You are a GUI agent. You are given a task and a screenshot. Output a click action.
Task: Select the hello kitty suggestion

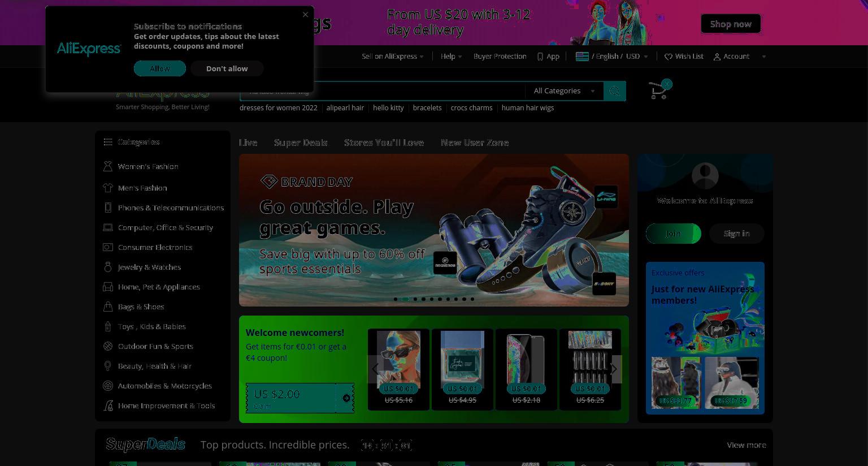388,107
